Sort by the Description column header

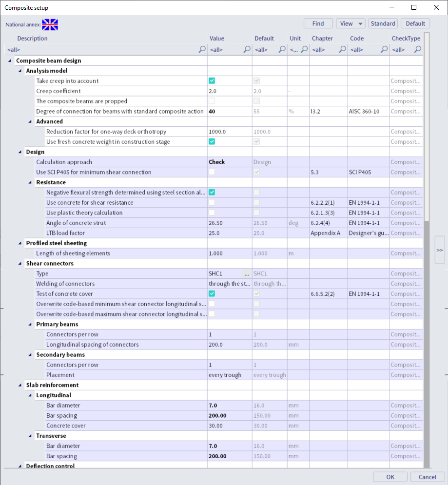point(33,39)
